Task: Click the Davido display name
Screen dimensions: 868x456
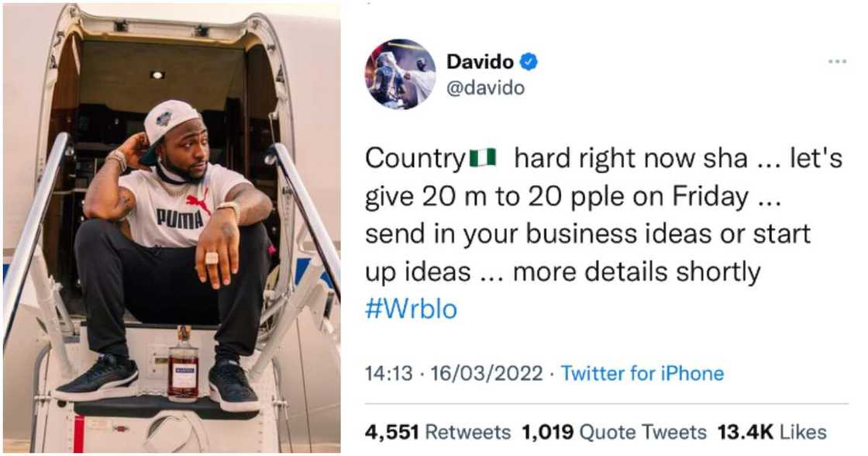Action: pos(480,61)
